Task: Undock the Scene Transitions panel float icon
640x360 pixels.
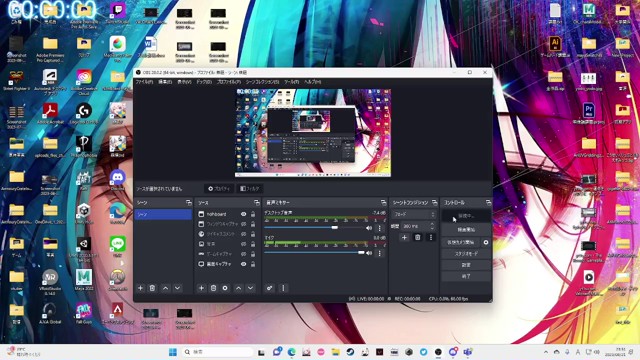Action: coord(434,202)
